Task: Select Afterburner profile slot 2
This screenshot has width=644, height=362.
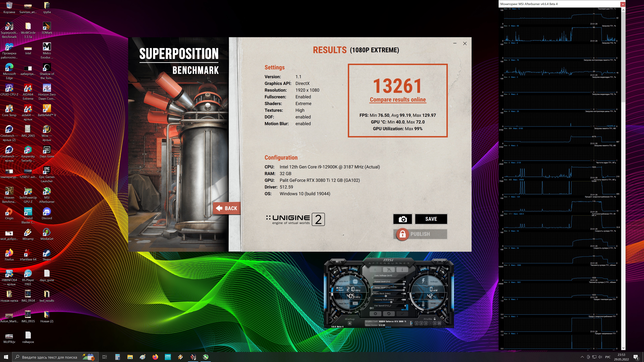Action: pos(421,323)
